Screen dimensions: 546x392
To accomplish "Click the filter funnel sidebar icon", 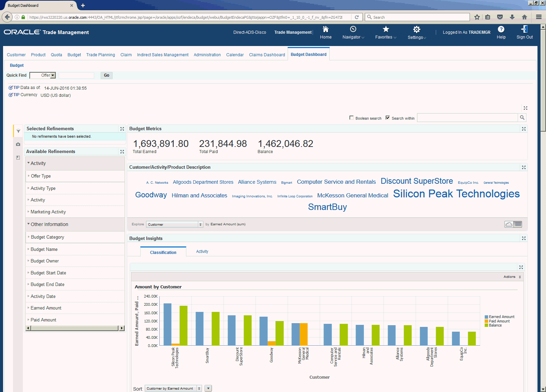I will point(18,131).
